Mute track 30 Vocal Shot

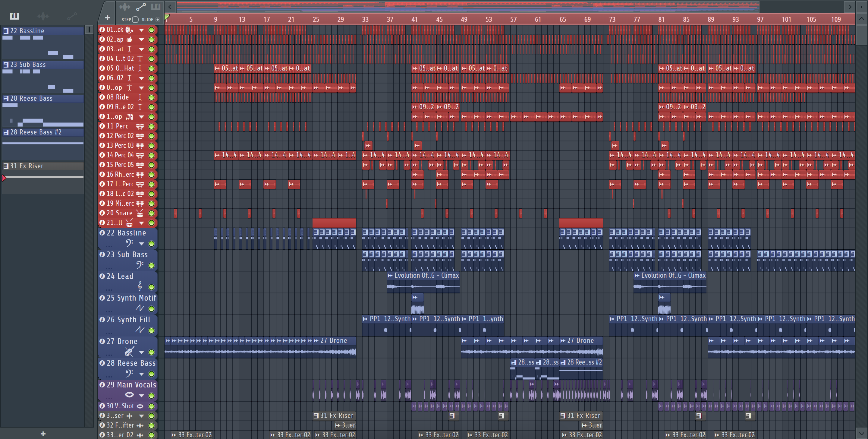(152, 406)
